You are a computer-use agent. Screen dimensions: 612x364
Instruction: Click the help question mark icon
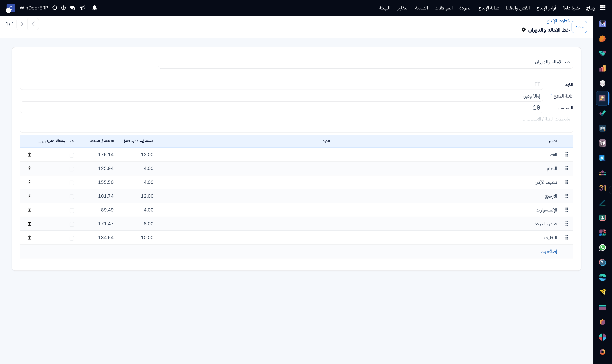coord(63,8)
